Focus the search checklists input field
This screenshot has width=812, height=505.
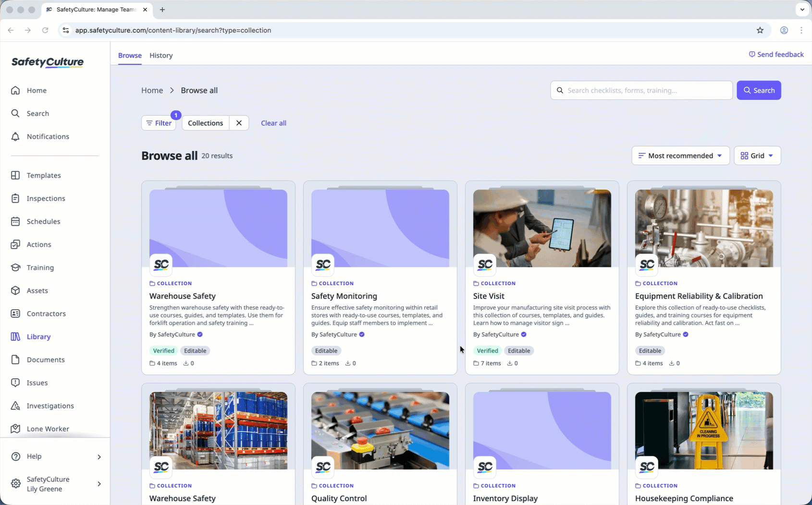point(641,90)
